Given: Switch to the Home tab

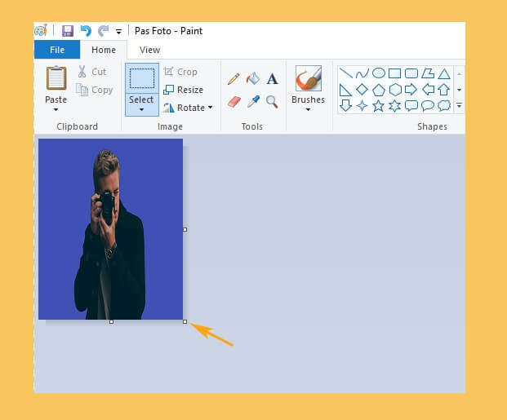Looking at the screenshot, I should pyautogui.click(x=104, y=50).
